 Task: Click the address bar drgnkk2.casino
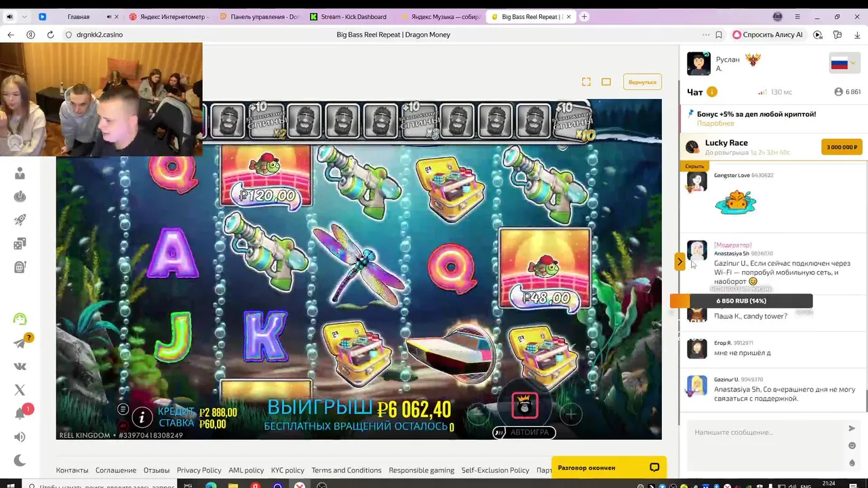pos(100,35)
